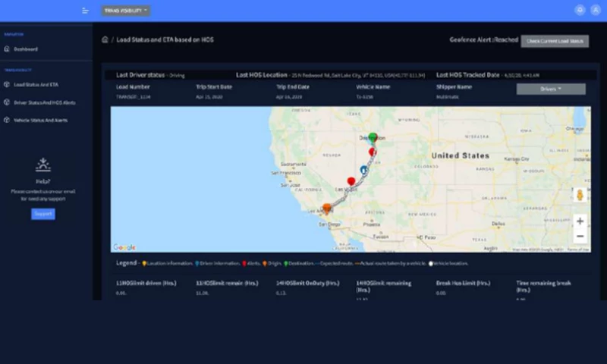Open Street View pegman on map

(580, 195)
